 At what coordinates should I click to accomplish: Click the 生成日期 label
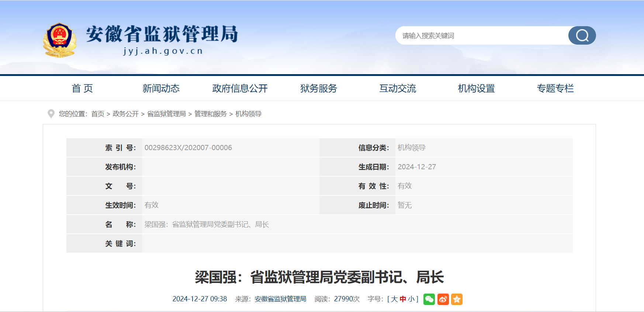374,167
